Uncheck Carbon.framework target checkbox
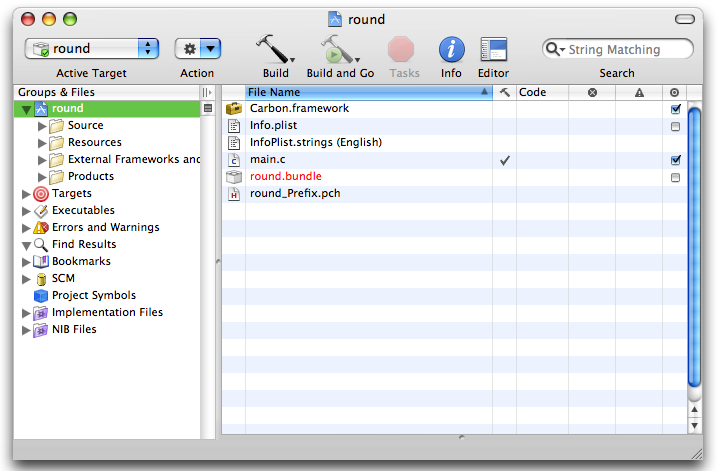 tap(675, 109)
